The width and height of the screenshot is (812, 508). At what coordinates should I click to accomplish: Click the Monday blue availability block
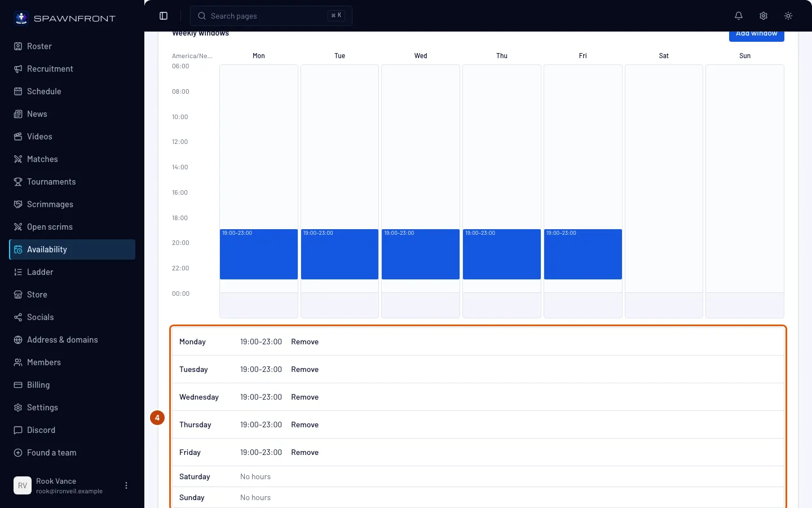point(259,254)
